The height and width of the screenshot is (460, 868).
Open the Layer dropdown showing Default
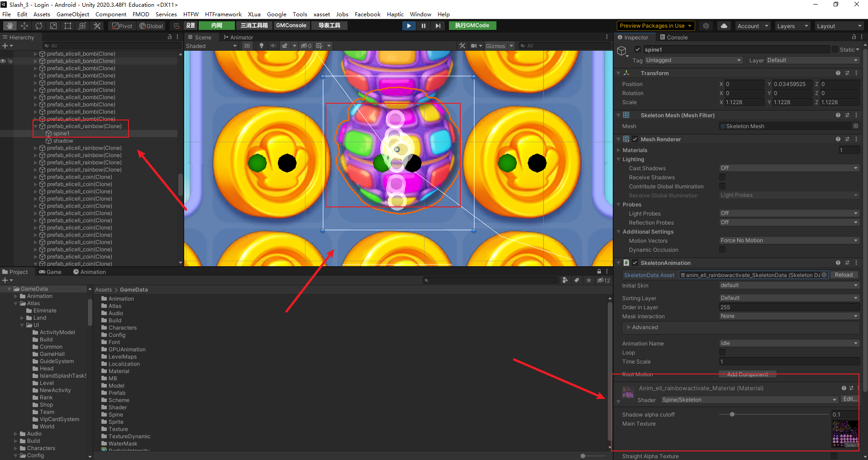coord(813,60)
